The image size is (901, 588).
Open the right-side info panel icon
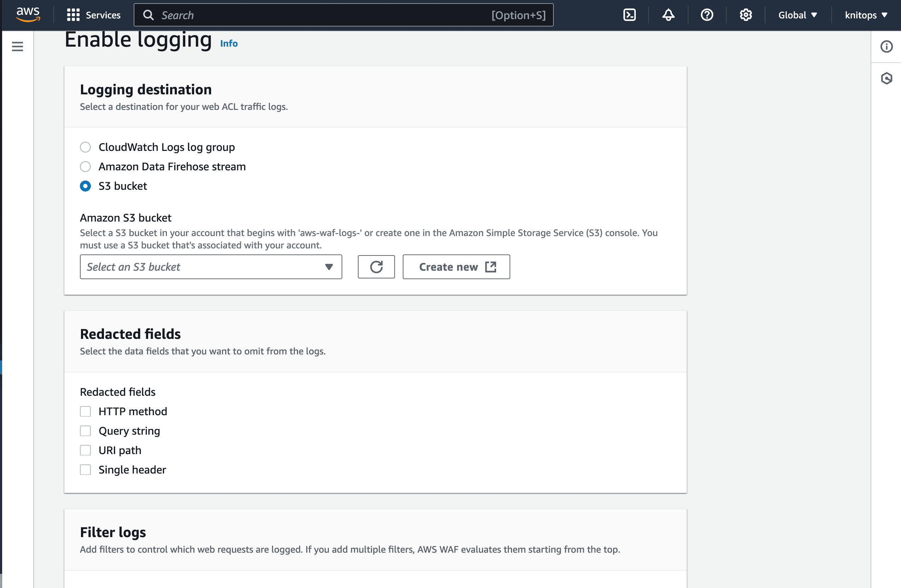pos(886,46)
